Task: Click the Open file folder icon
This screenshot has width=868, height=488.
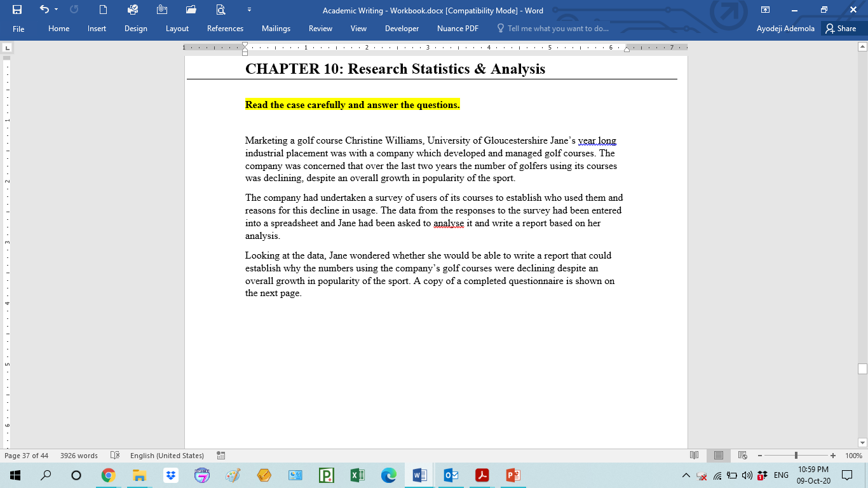Action: click(x=190, y=10)
